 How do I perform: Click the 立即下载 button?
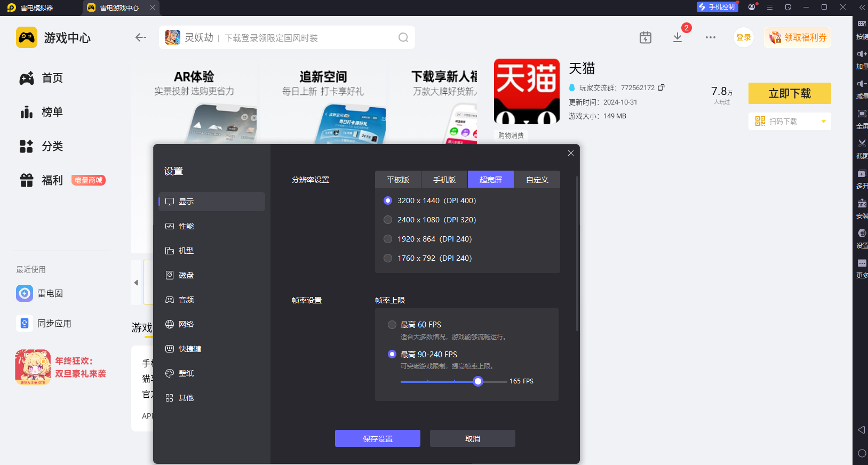click(790, 93)
